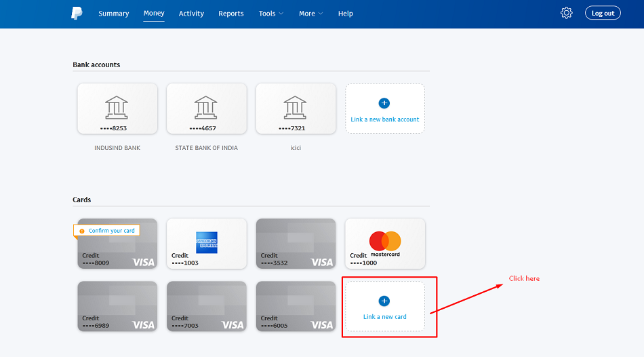Viewport: 644px width, 357px height.
Task: Click the icici bank name label
Action: (296, 148)
